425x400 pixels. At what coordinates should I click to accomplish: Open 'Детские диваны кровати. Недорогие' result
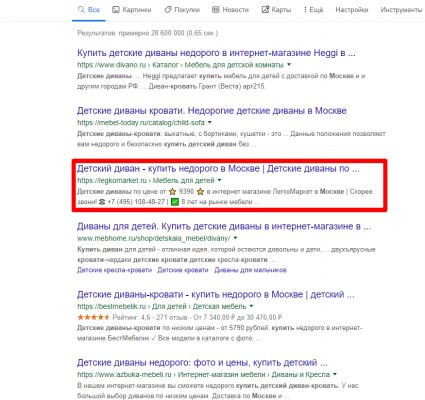click(x=212, y=111)
